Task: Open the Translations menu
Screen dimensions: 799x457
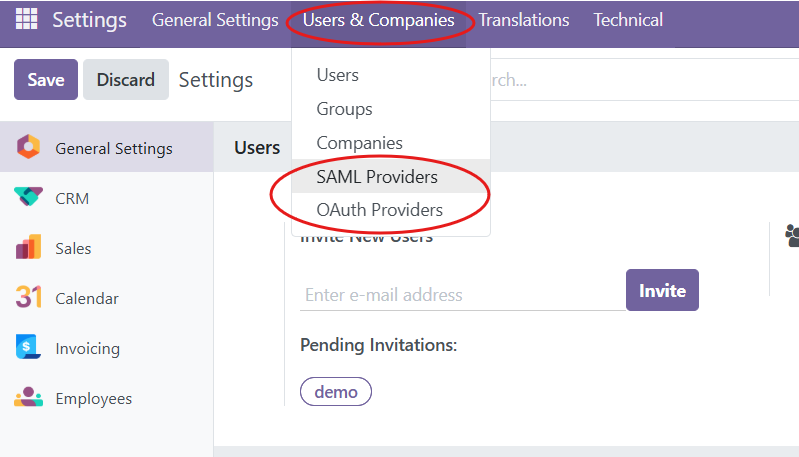Action: 524,20
